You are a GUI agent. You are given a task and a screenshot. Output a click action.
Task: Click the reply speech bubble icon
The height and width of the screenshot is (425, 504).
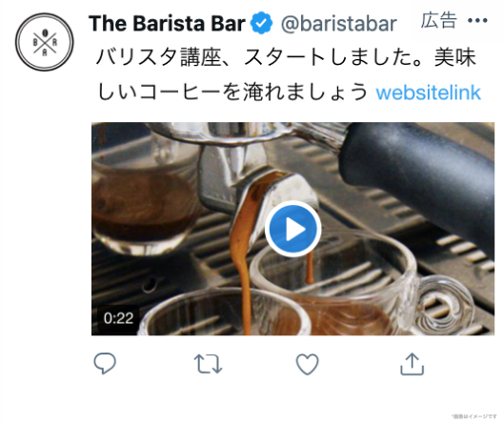click(105, 363)
